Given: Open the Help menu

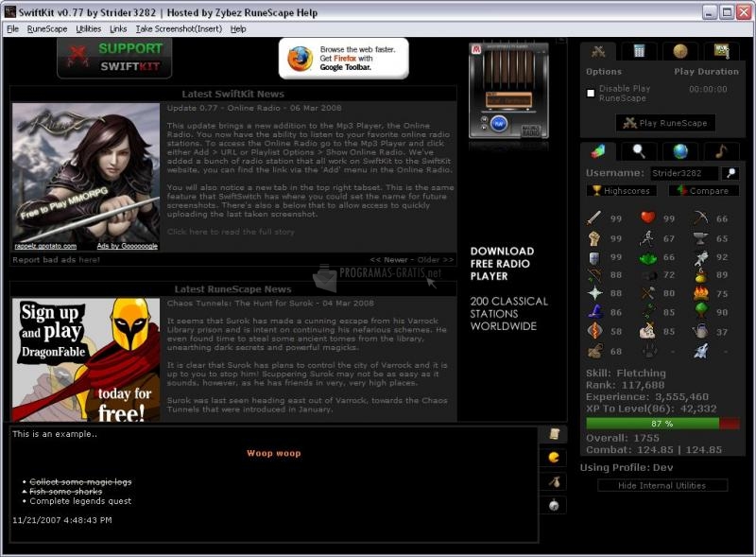Looking at the screenshot, I should click(x=238, y=29).
